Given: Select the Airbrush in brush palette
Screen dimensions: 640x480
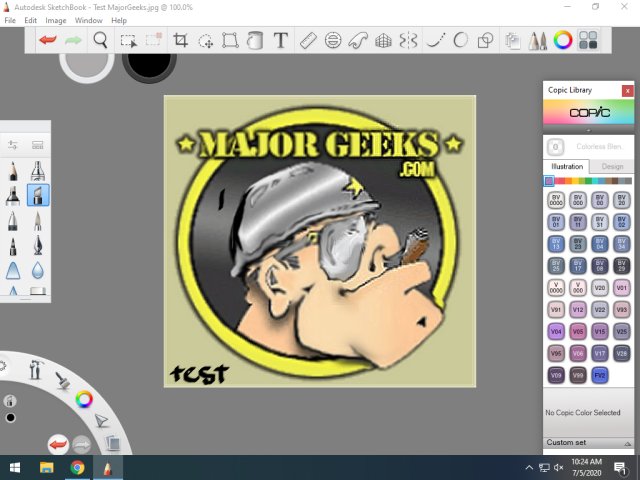Looking at the screenshot, I should (38, 171).
